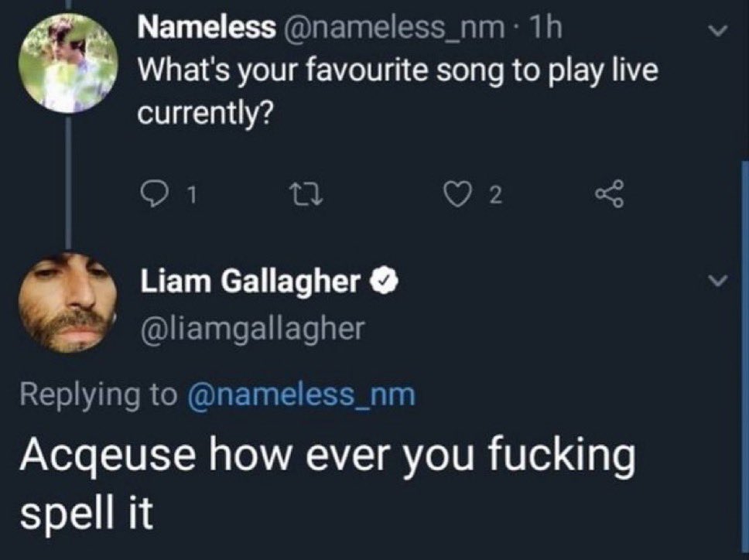Screen dimensions: 749x560
Task: Open the Nameless tweet options chevron
Action: pos(717,32)
